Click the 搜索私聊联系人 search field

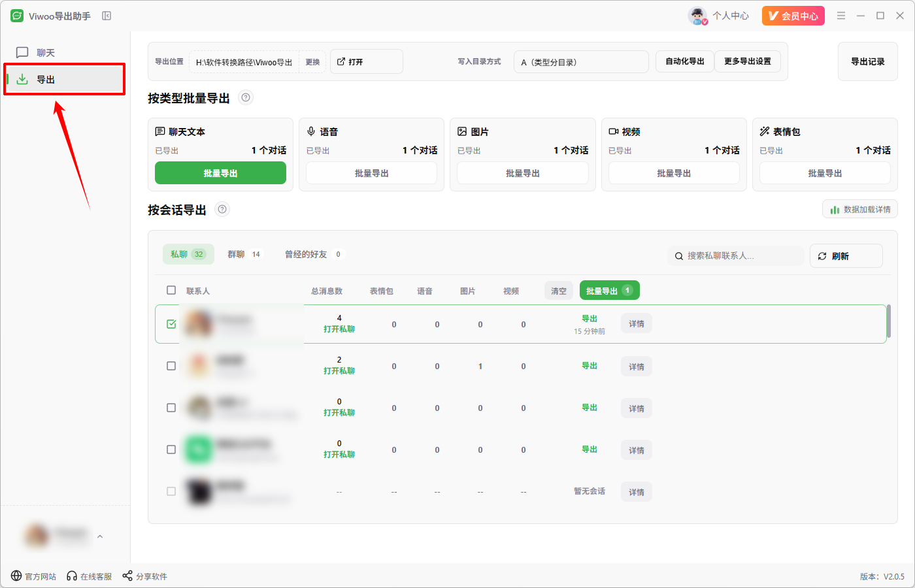click(x=735, y=255)
